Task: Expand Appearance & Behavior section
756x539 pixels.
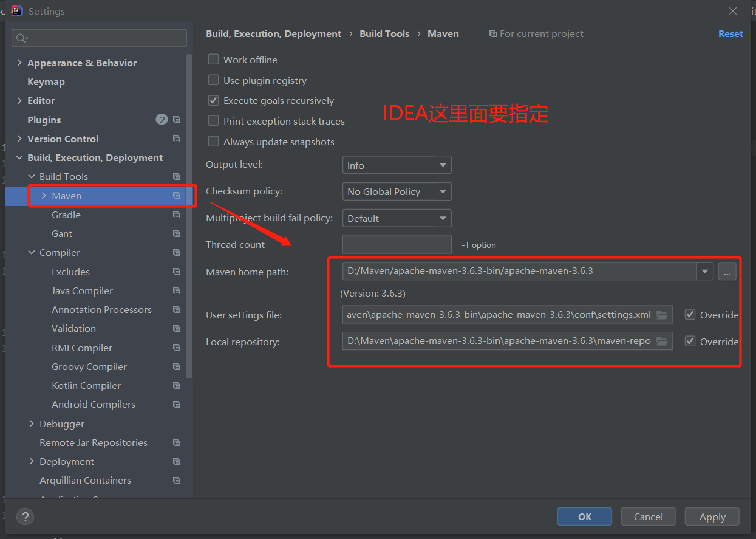Action: (x=19, y=63)
